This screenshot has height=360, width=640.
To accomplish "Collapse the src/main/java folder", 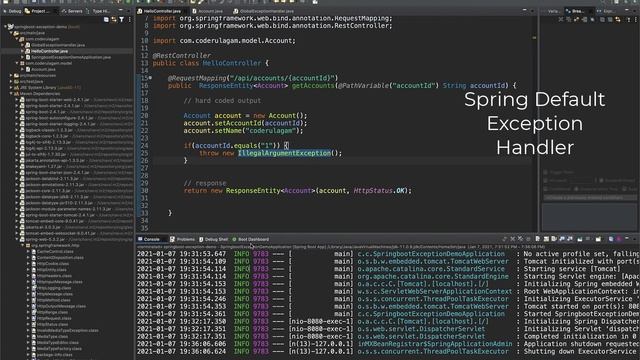I will click(x=11, y=33).
